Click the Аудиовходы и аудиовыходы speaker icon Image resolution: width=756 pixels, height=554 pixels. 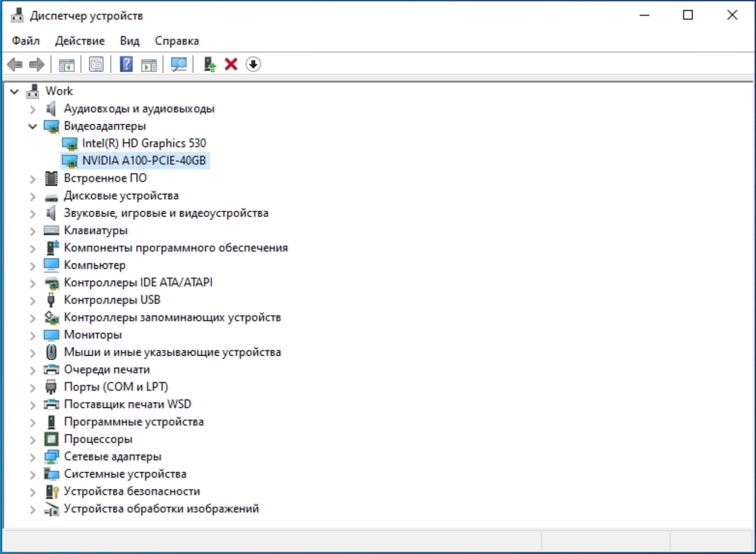(51, 109)
